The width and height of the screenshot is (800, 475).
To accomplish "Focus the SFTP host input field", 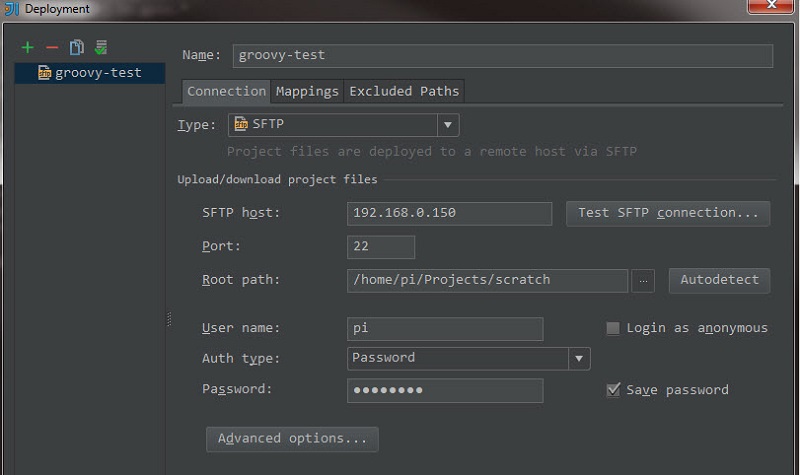I will tap(449, 213).
